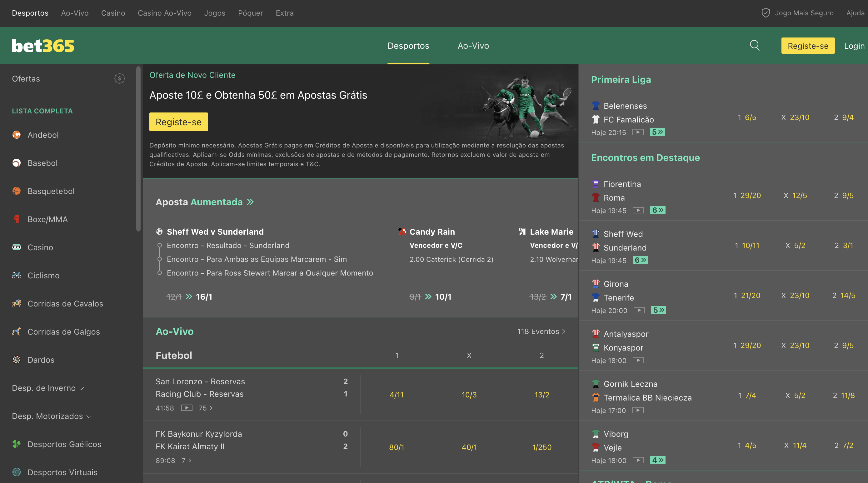The width and height of the screenshot is (868, 483).
Task: Select draw odds 10/3 for San Lorenzo match
Action: point(469,394)
